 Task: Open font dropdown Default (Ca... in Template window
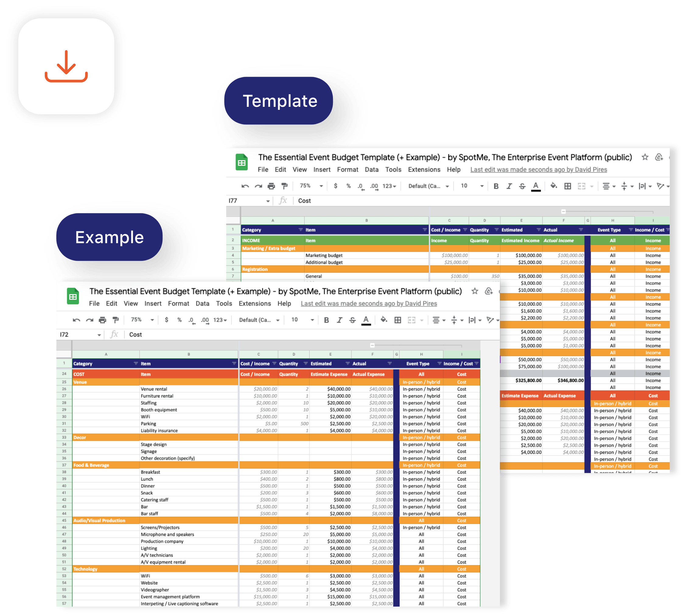(x=428, y=186)
